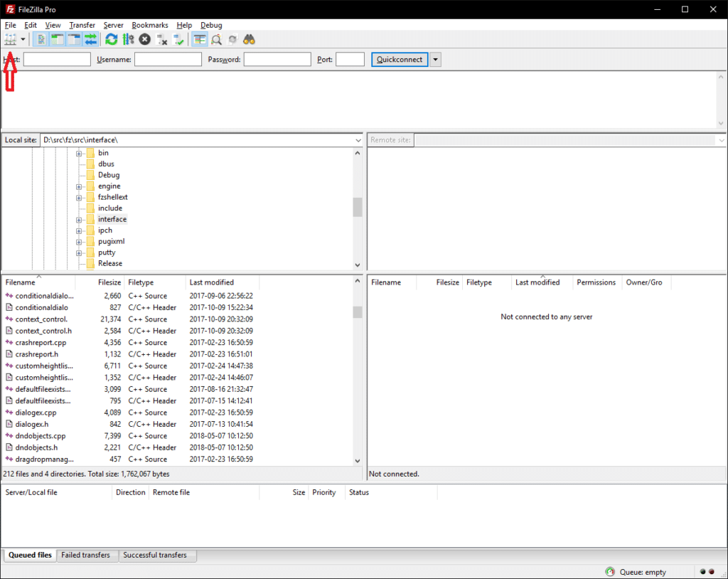Expand the pugixml folder node
The image size is (728, 579).
79,242
